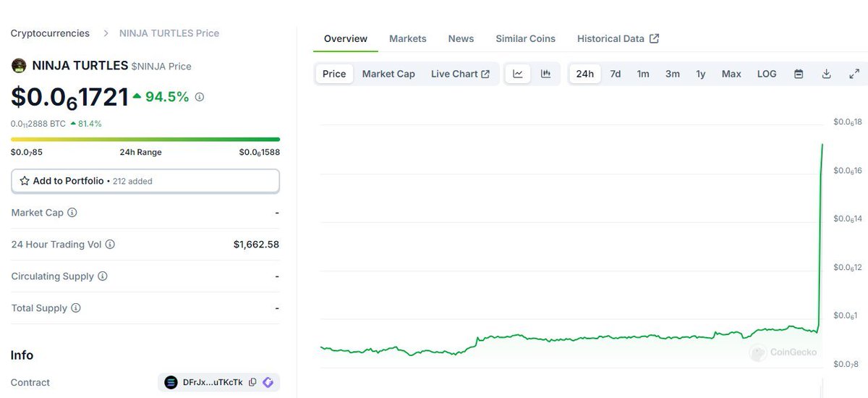Click the breadcrumb chevron separator
Viewport: 868px width, 398px height.
pos(105,33)
